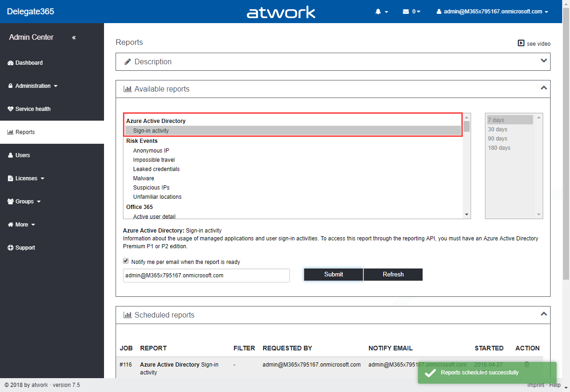Select Malware report

(x=144, y=178)
